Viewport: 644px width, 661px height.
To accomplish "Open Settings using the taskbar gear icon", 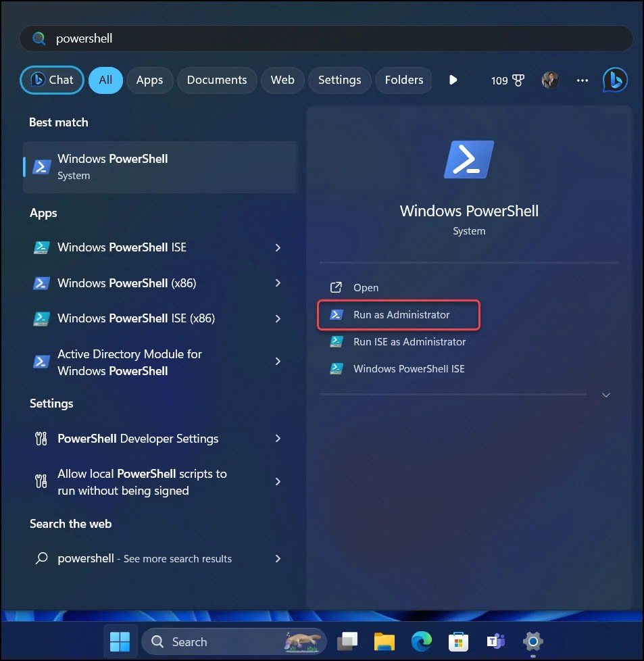I will tap(532, 641).
